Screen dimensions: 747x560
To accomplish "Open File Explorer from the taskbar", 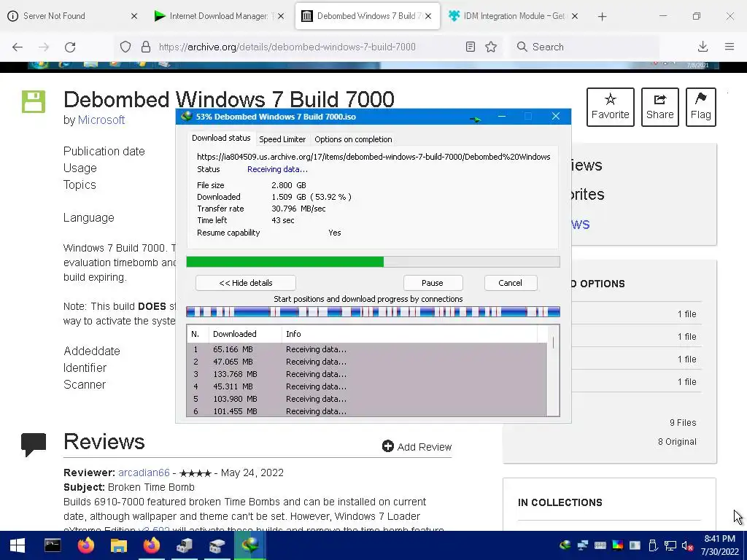I will (119, 545).
